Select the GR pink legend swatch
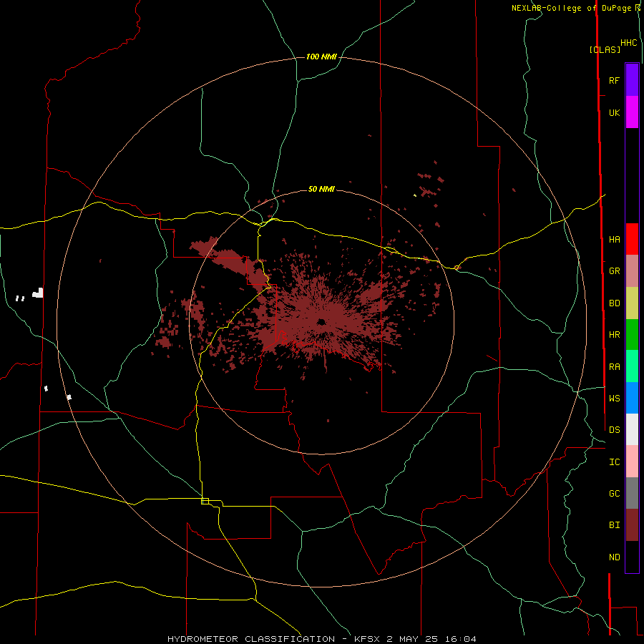 [x=632, y=271]
